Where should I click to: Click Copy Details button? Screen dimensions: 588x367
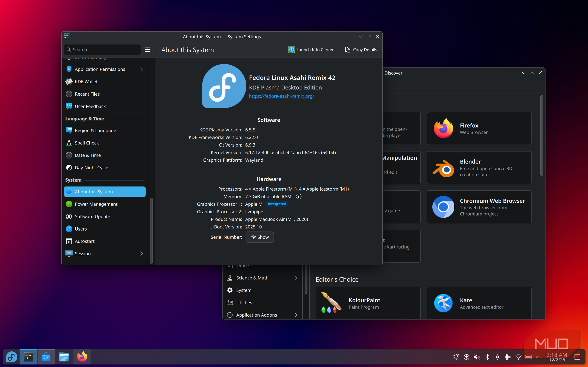(x=361, y=50)
